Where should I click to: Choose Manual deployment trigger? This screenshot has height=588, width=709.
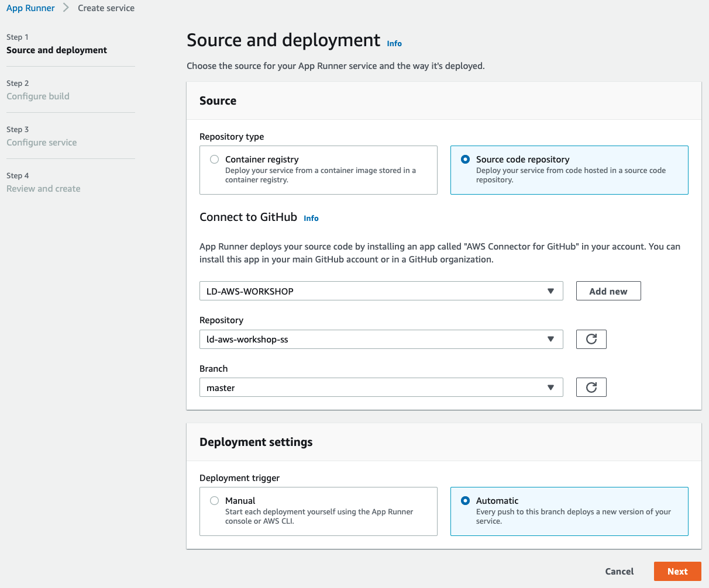318,511
